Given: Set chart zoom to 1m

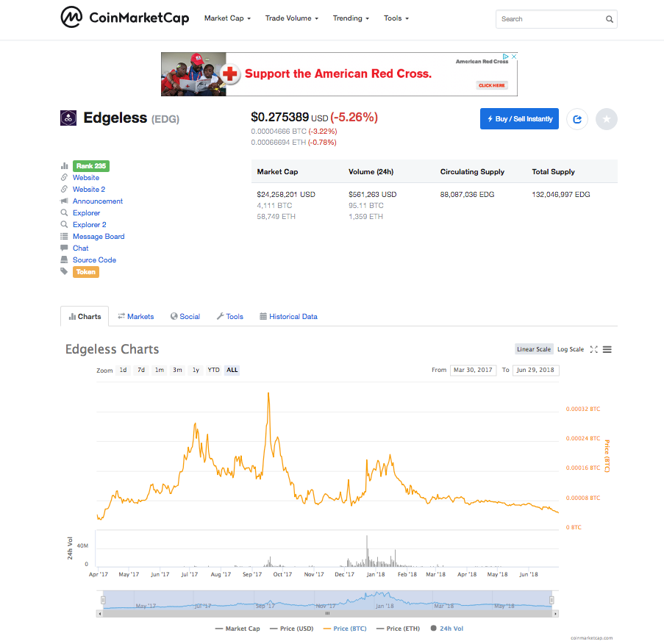Looking at the screenshot, I should (x=160, y=370).
